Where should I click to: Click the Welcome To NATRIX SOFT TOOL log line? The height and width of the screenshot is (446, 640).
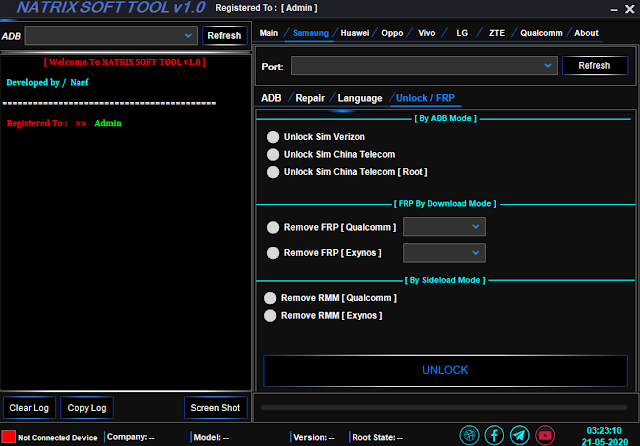(124, 62)
